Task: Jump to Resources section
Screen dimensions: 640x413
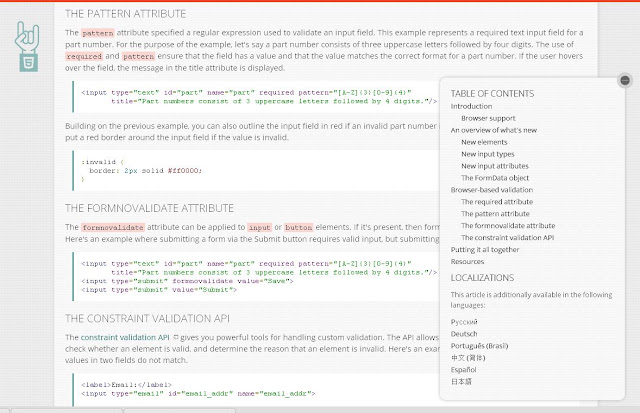Action: pyautogui.click(x=467, y=261)
